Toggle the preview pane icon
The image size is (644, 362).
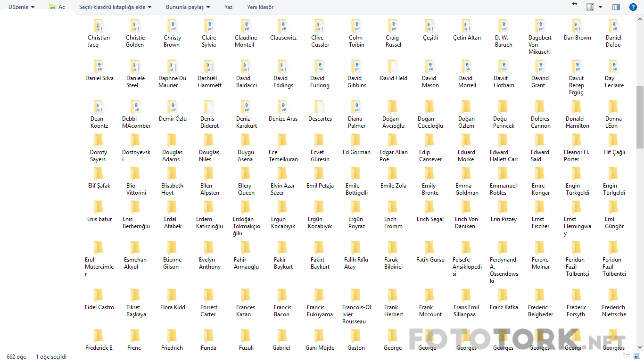point(616,7)
